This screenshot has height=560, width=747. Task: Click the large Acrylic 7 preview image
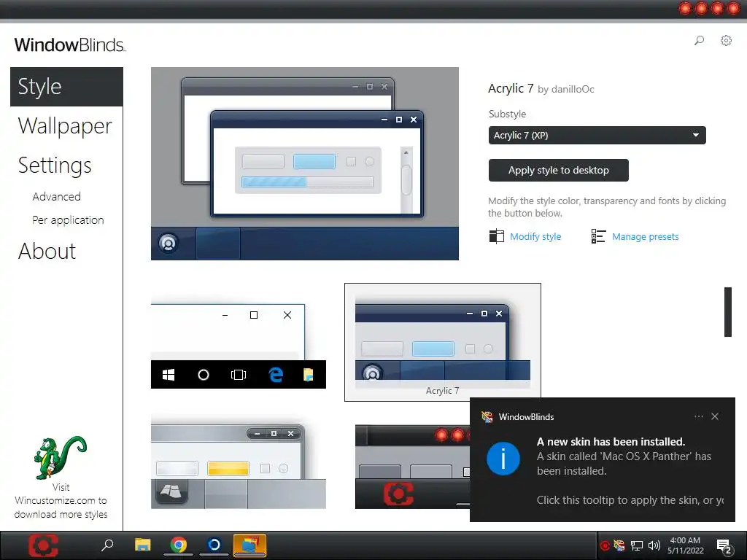coord(305,163)
